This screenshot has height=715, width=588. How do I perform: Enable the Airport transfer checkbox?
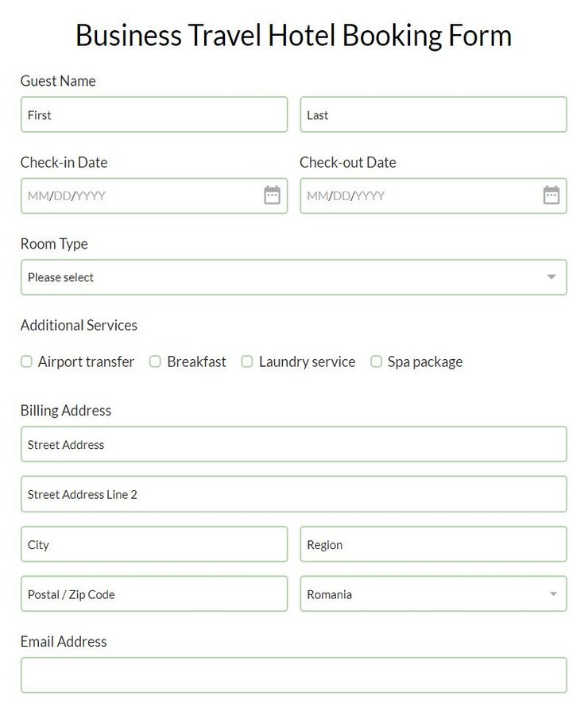click(26, 361)
